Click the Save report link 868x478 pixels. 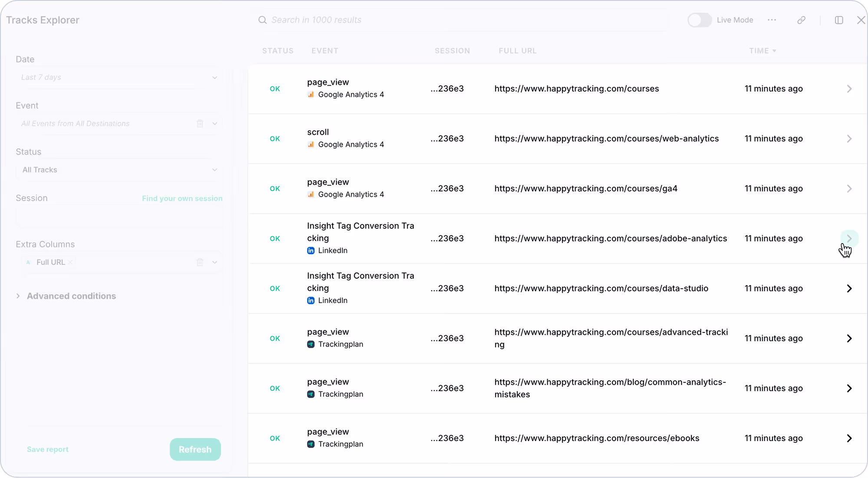tap(48, 449)
